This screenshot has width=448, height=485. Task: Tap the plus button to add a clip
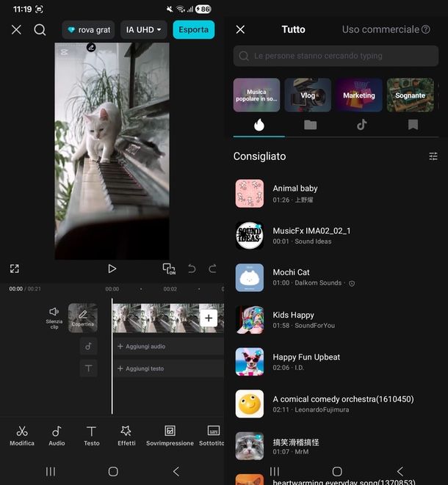click(x=209, y=318)
